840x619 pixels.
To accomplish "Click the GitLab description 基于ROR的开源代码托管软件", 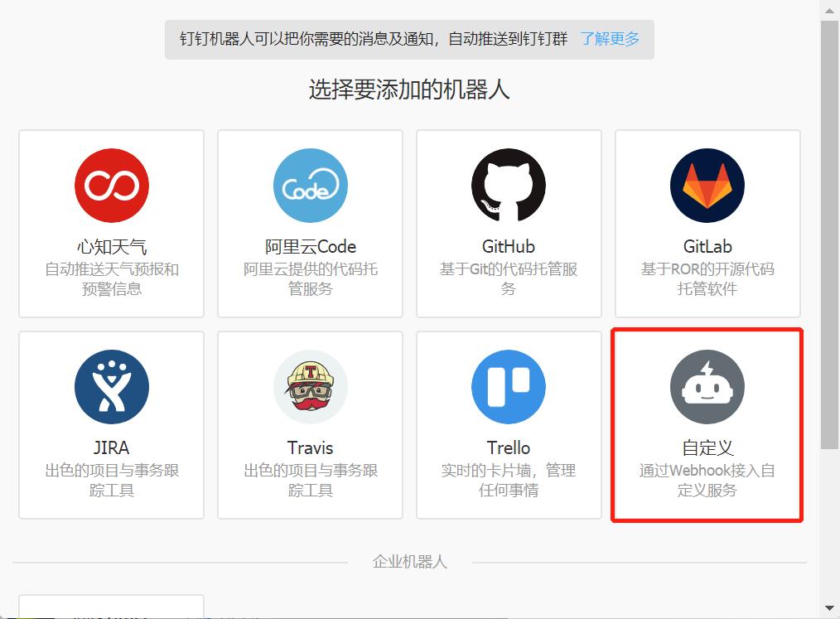I will (707, 279).
